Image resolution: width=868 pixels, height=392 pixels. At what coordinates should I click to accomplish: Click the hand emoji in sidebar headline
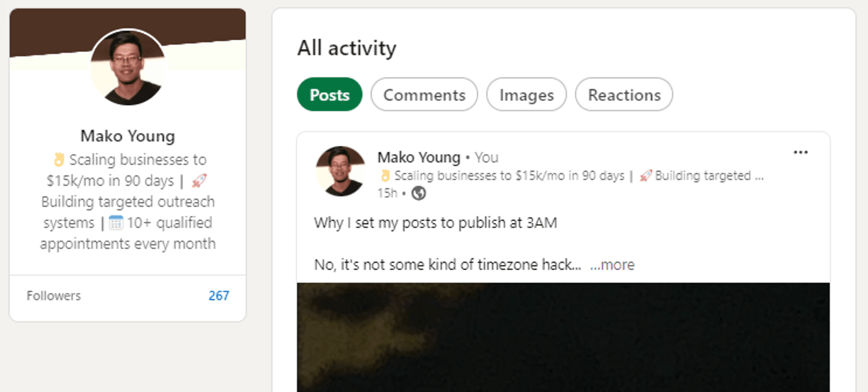60,160
